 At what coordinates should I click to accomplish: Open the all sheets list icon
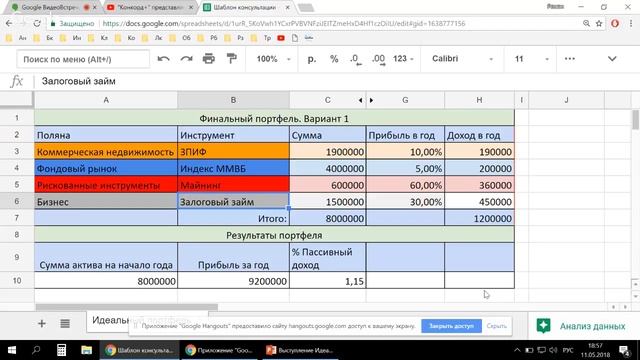tap(65, 324)
